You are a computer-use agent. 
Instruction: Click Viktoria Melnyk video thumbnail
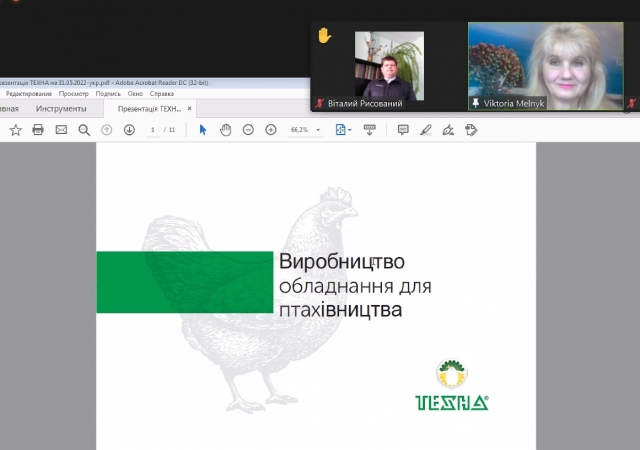point(546,66)
